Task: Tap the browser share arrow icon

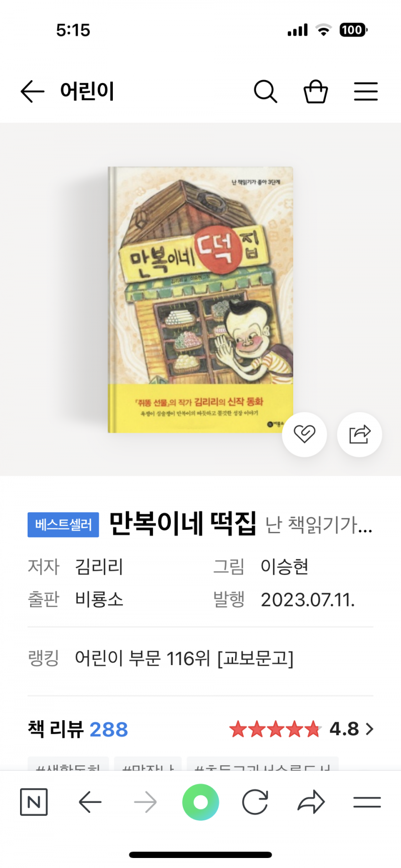Action: 311,802
